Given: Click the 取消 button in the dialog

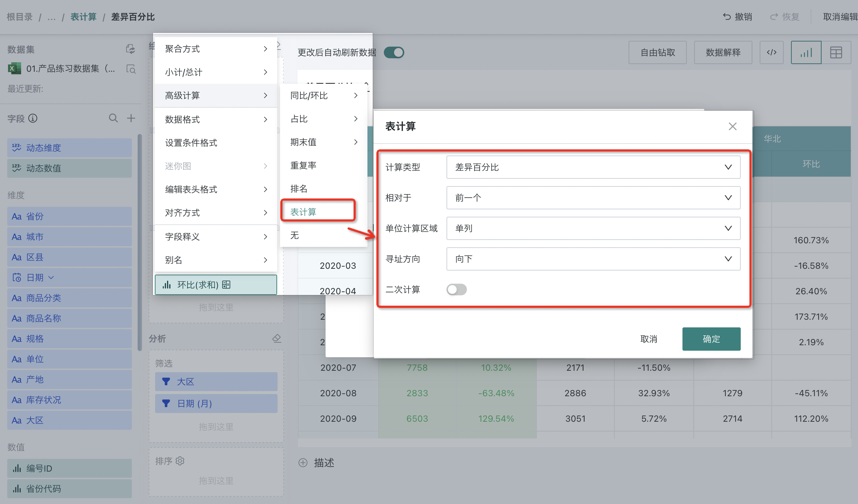Looking at the screenshot, I should tap(649, 339).
